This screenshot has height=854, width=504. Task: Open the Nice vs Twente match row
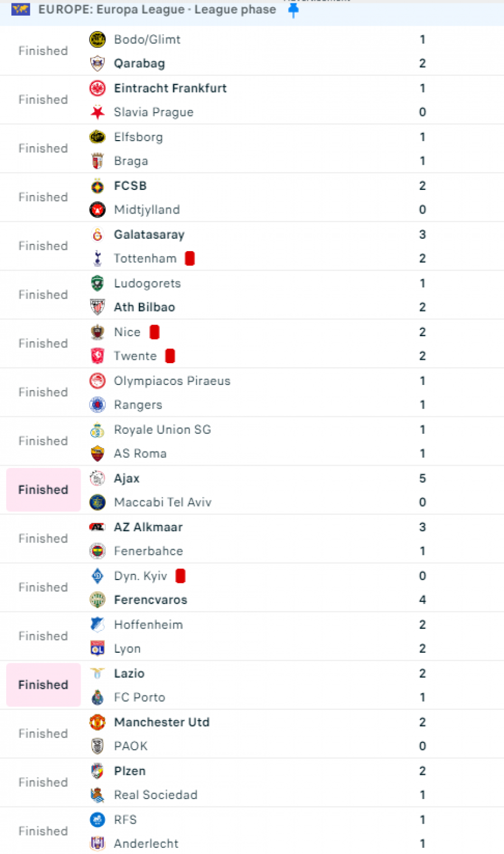click(252, 344)
